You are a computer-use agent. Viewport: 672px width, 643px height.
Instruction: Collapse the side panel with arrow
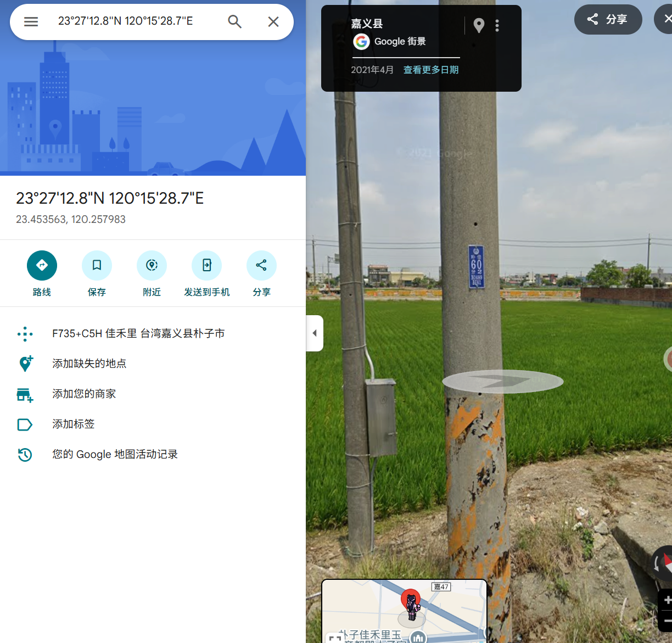click(x=315, y=333)
